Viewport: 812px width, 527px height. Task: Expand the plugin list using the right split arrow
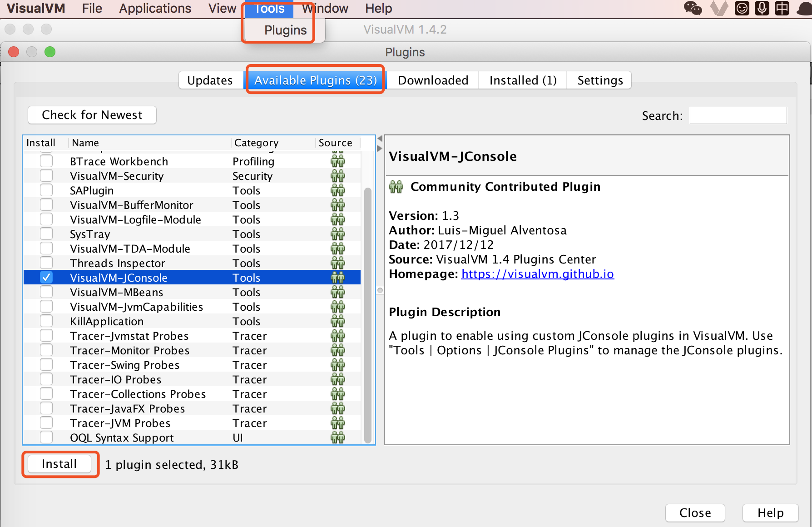click(x=380, y=148)
